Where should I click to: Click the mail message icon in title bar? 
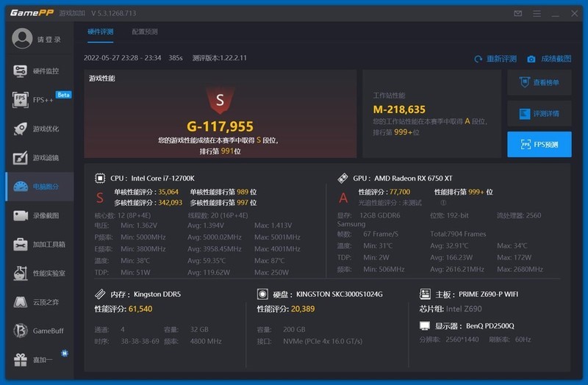[x=518, y=13]
